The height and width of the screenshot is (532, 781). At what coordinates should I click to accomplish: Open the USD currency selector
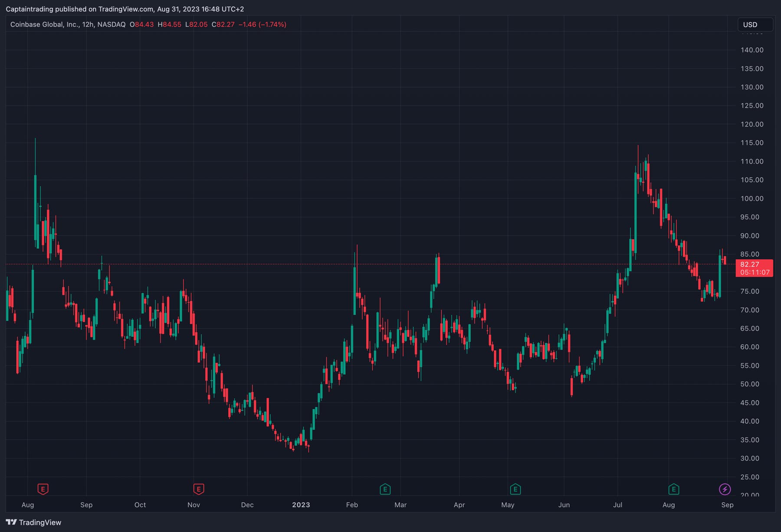755,25
